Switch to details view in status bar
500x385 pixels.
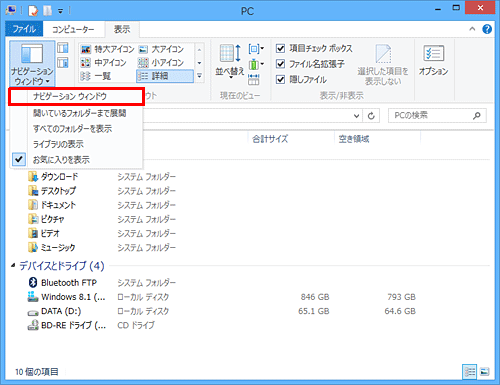pos(469,372)
